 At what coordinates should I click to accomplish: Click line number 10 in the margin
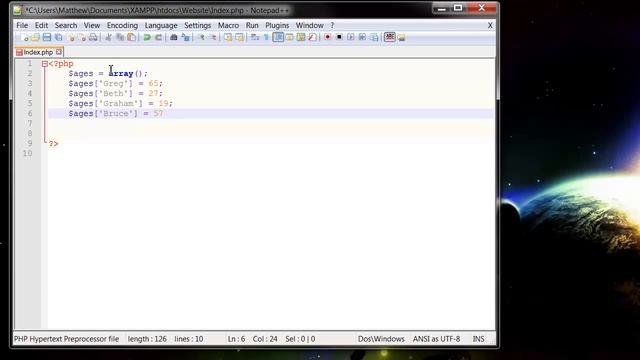[x=27, y=153]
